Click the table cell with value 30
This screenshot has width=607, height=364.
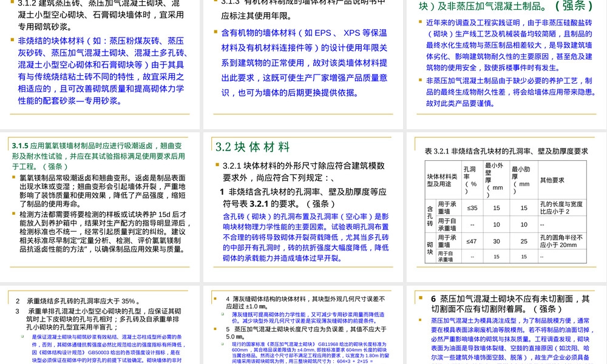coord(497,241)
